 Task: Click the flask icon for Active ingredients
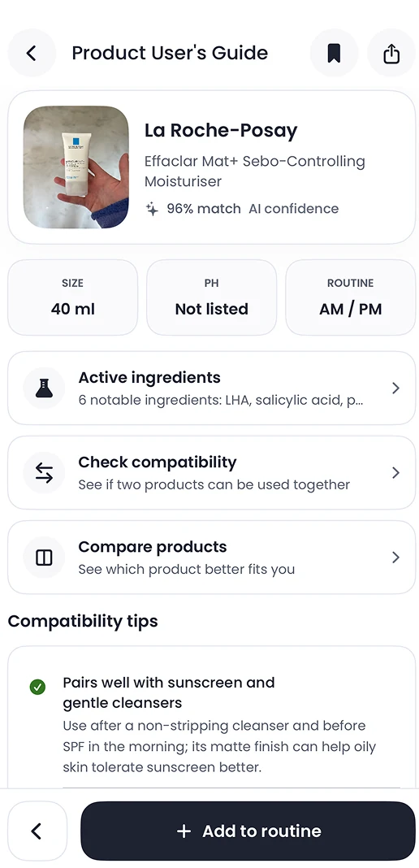pyautogui.click(x=44, y=388)
